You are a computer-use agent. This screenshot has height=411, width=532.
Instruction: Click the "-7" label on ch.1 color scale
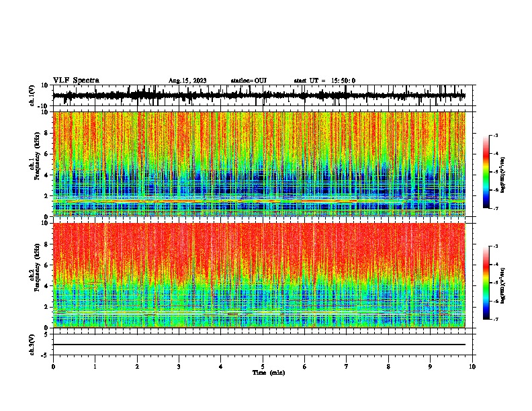pos(496,208)
